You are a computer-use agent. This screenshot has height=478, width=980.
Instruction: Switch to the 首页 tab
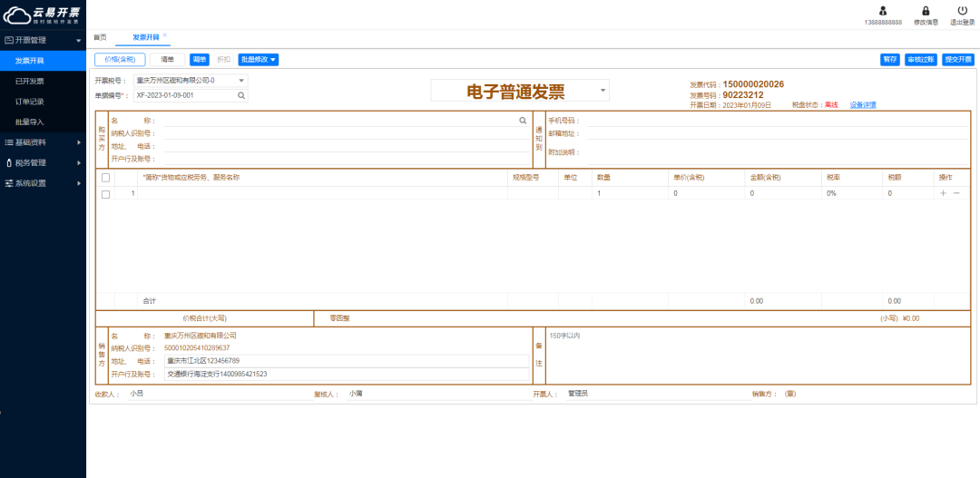coord(100,37)
